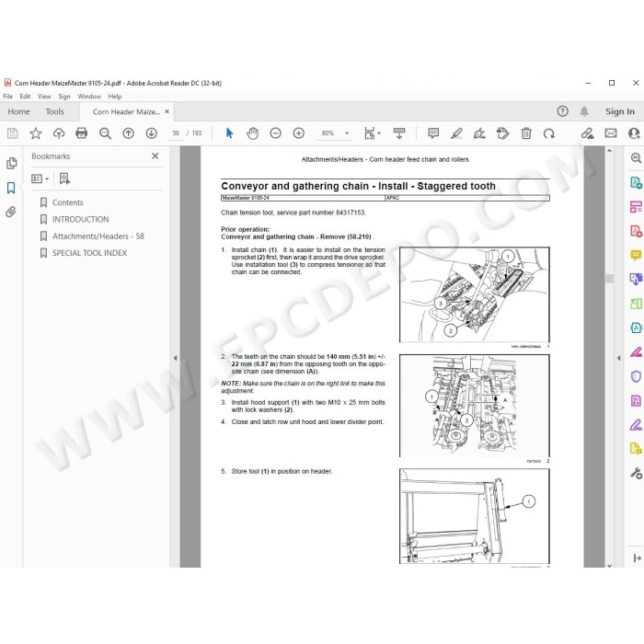The image size is (644, 644).
Task: Open the notifications bell
Action: 584,111
